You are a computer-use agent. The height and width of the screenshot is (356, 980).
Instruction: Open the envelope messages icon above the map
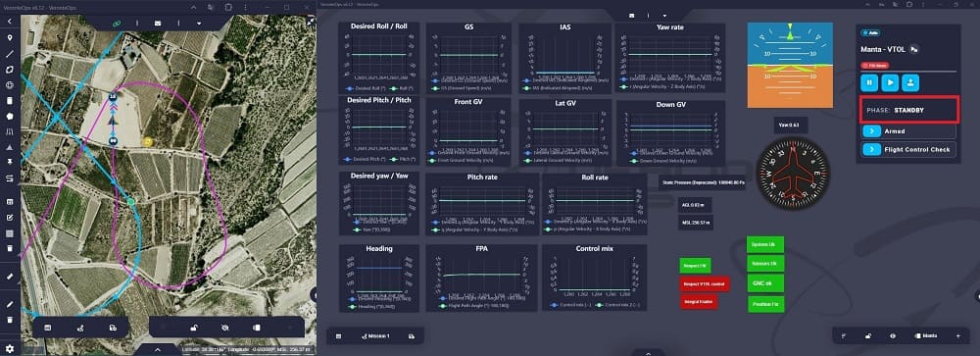[x=158, y=24]
